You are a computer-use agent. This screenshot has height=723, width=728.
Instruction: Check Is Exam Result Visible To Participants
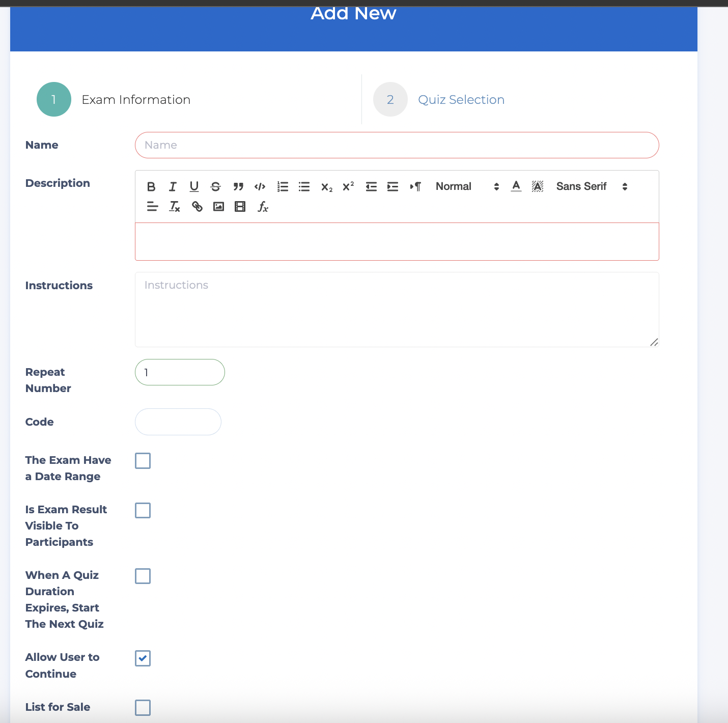pos(143,510)
